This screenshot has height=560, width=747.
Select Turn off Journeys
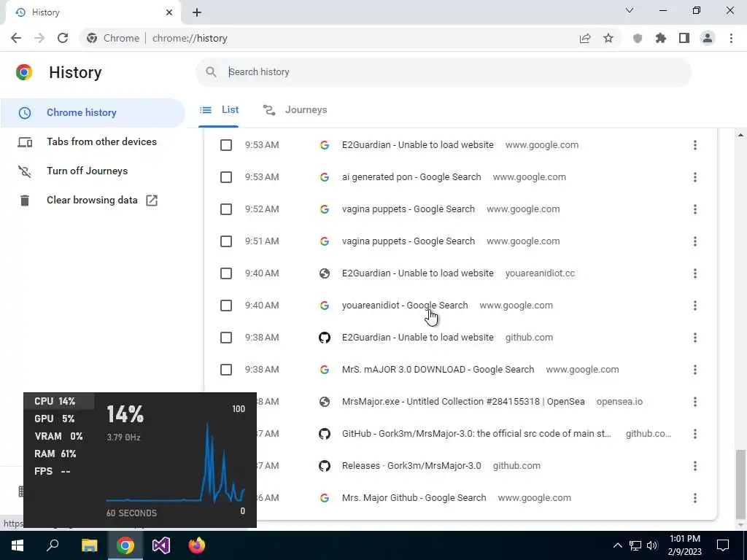88,171
